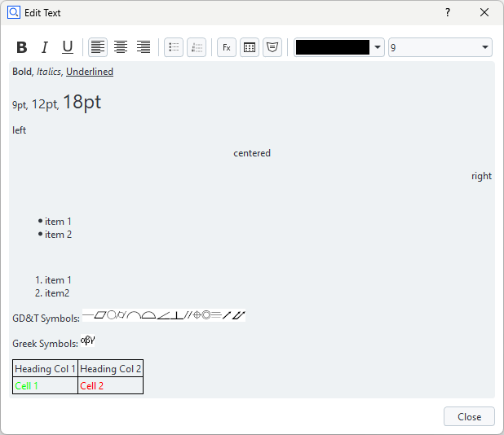Insert a bulleted list
This screenshot has height=435, width=504.
click(174, 47)
